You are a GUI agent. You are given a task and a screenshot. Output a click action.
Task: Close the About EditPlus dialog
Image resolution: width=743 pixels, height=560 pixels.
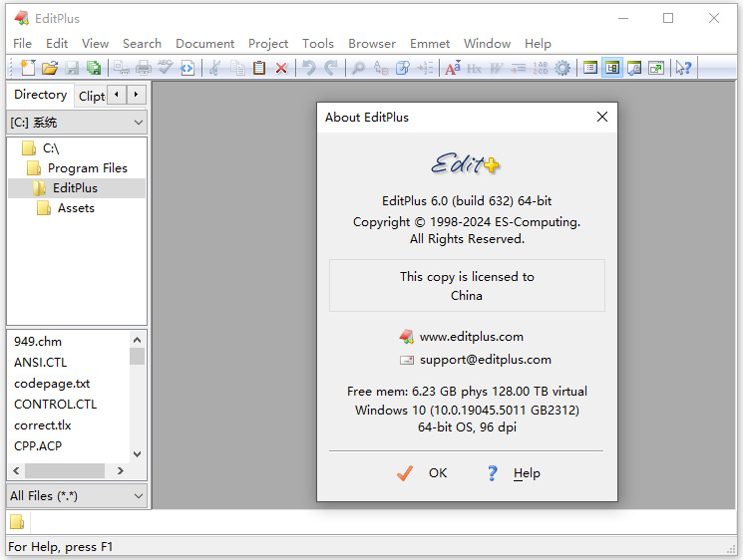click(x=601, y=117)
